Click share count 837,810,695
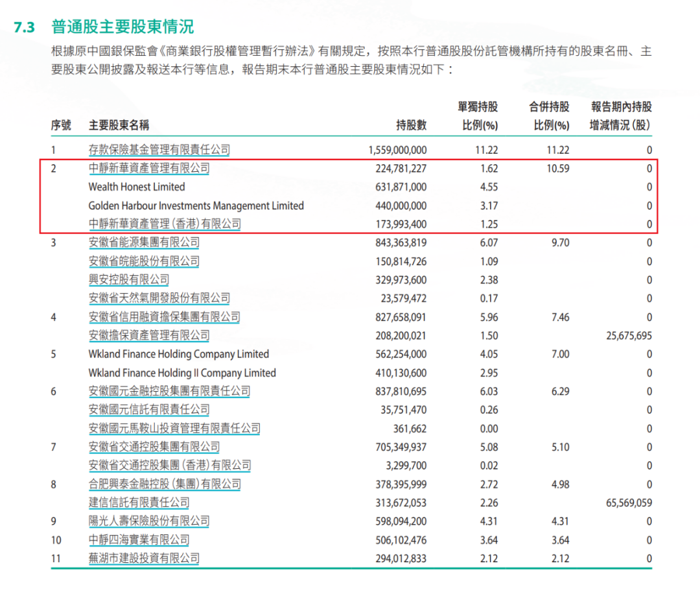Image resolution: width=700 pixels, height=594 pixels. [401, 391]
